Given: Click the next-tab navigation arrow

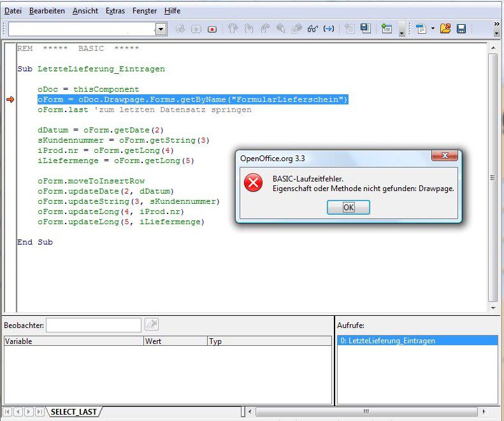Looking at the screenshot, I should pyautogui.click(x=29, y=411).
